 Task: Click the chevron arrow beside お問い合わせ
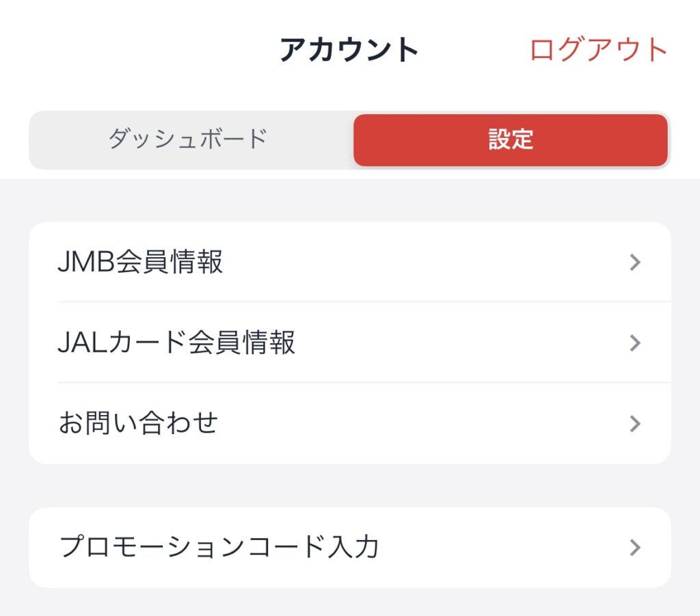pos(635,424)
